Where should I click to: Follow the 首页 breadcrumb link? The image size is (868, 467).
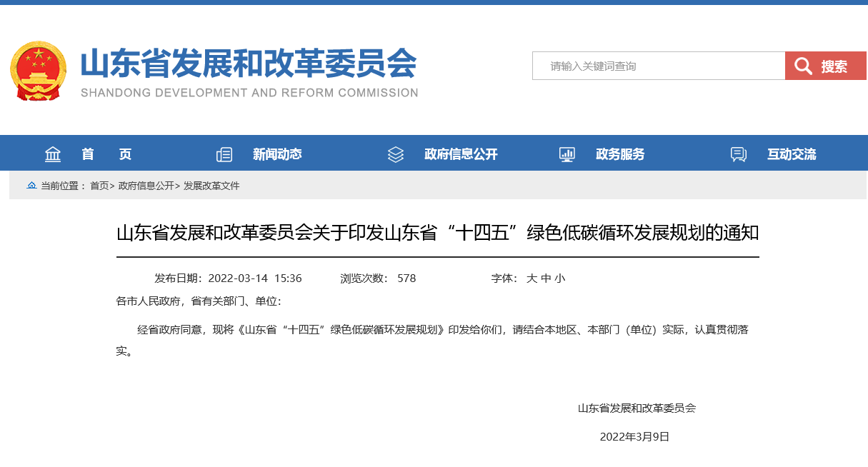pos(99,186)
